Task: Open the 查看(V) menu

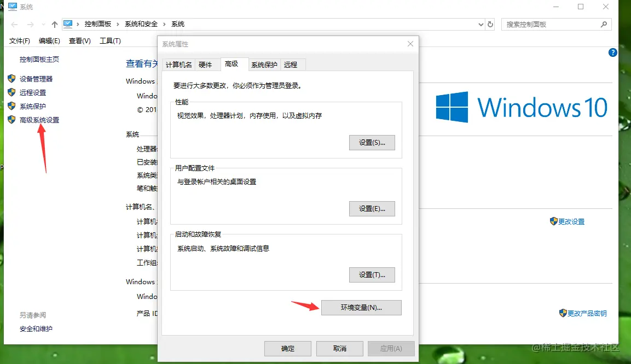Action: click(x=80, y=40)
